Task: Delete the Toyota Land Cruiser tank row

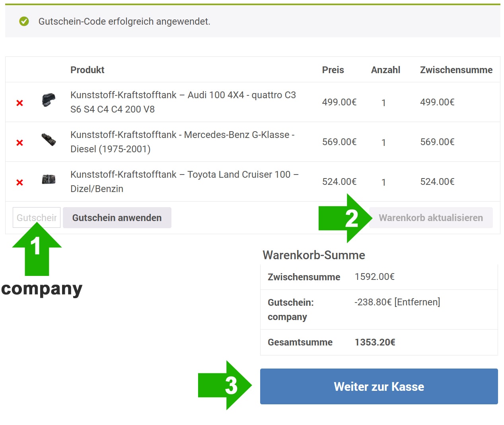Action: [x=19, y=182]
